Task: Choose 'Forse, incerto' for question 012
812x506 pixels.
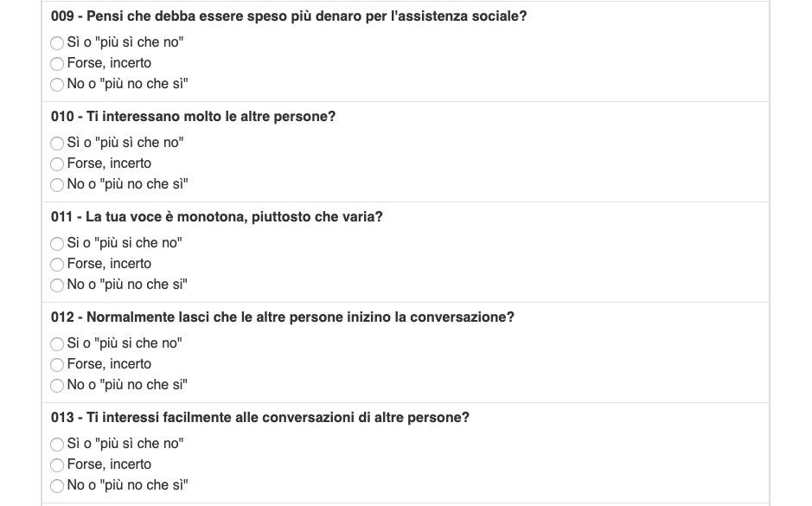Action: (x=57, y=365)
